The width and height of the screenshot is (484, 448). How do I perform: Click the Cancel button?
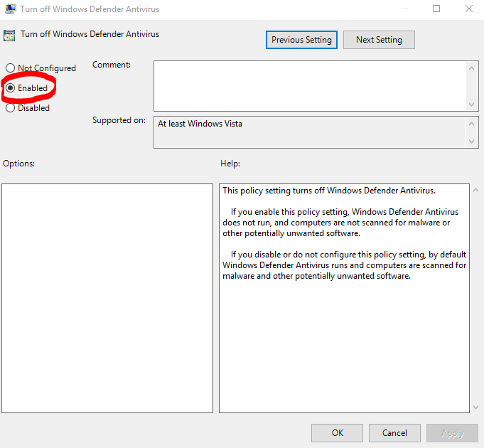(394, 433)
